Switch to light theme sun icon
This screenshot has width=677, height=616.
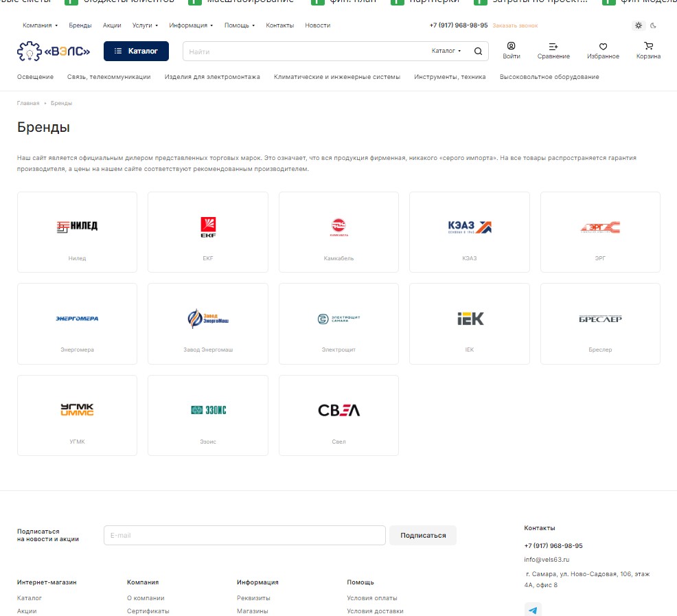click(639, 25)
